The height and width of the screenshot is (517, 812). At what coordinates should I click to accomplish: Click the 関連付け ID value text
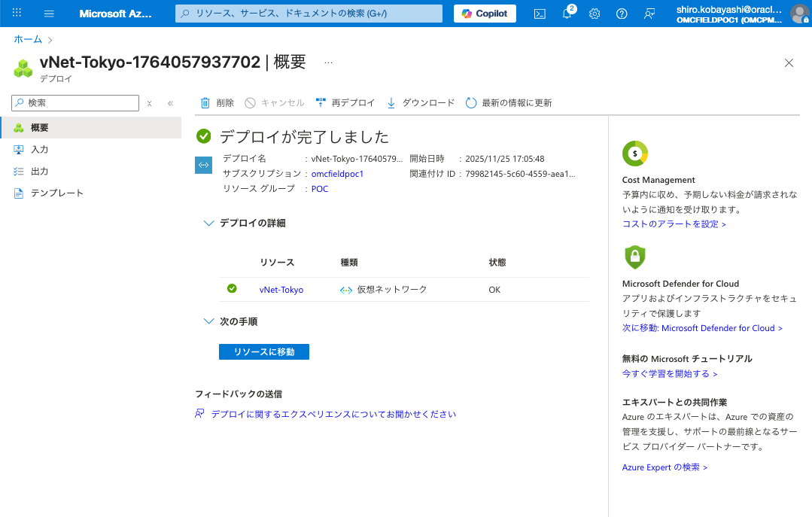tap(520, 174)
